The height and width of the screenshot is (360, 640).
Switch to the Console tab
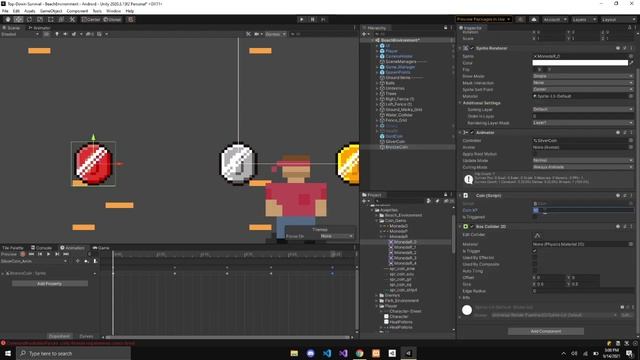(x=42, y=248)
